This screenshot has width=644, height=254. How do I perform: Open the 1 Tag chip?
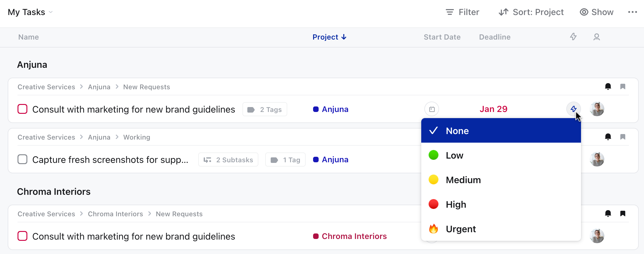285,160
